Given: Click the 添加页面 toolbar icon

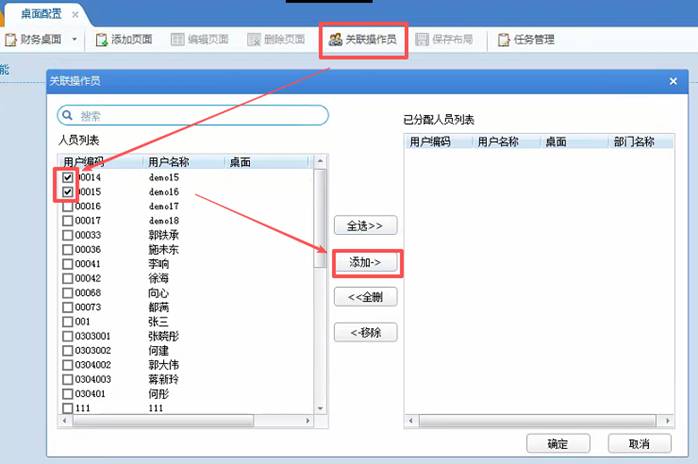Looking at the screenshot, I should (102, 40).
